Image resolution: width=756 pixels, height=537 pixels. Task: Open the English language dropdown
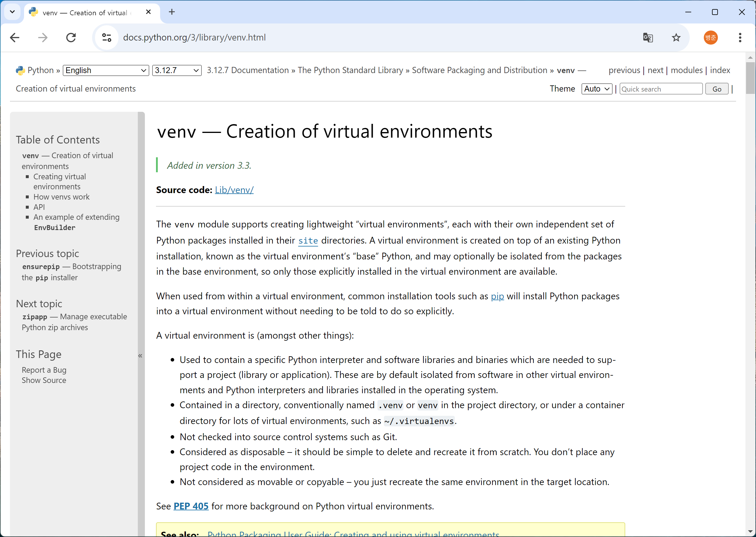[x=106, y=70]
